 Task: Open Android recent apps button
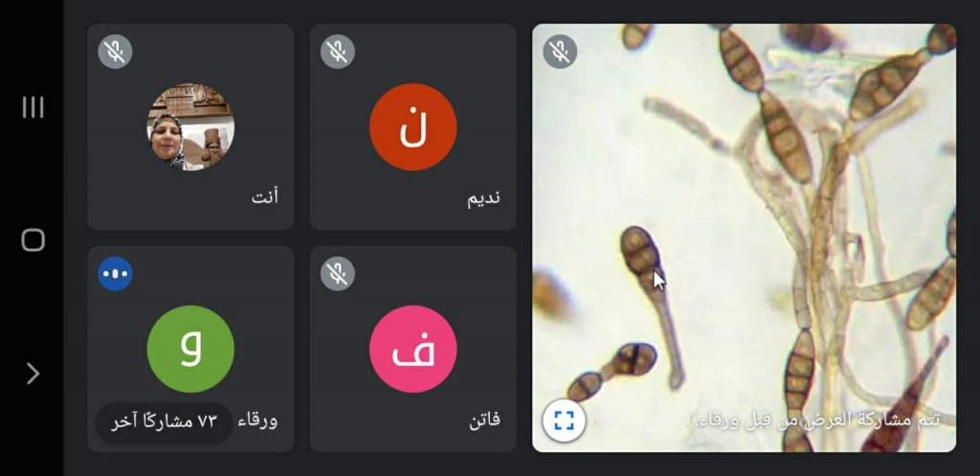tap(33, 107)
